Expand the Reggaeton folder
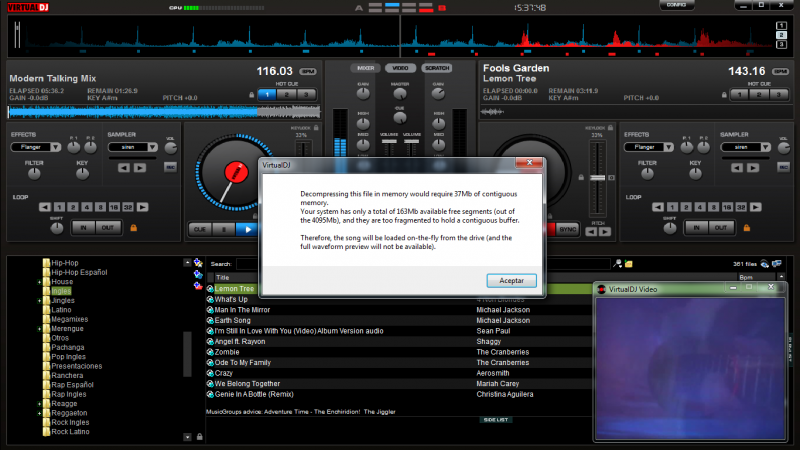800x450 pixels. (x=39, y=413)
